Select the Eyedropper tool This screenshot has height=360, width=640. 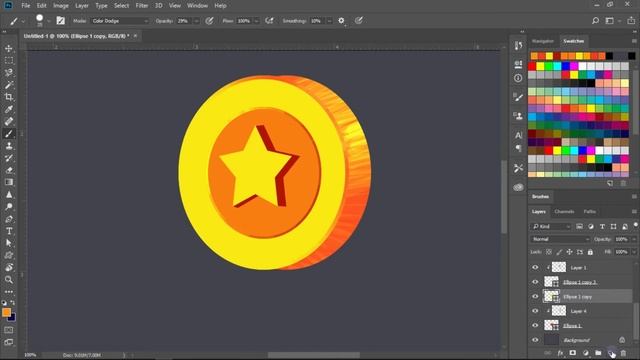9,109
